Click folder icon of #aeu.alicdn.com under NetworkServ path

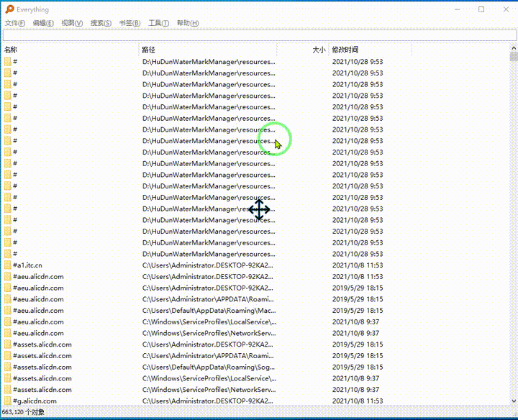(8, 333)
